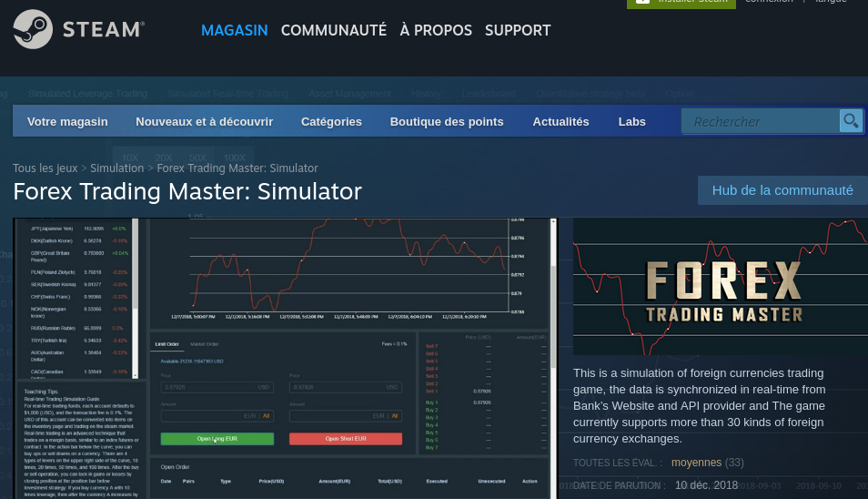Click the Tous les jeux breadcrumb
868x499 pixels.
[x=45, y=168]
